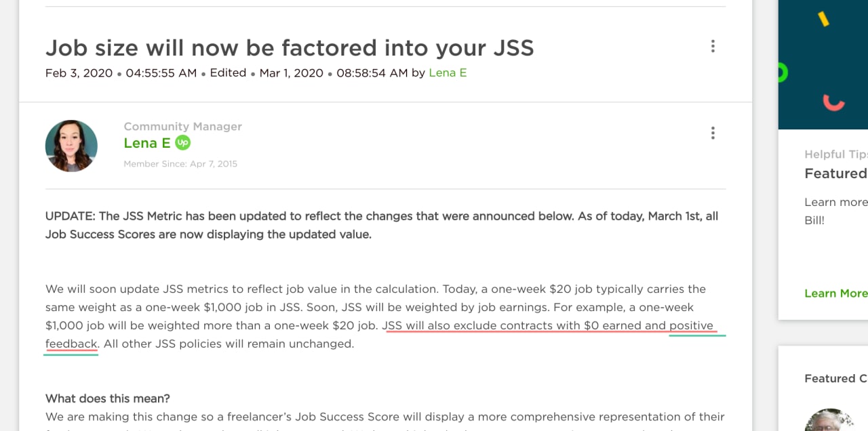Click Lena E's profile avatar photo

71,146
